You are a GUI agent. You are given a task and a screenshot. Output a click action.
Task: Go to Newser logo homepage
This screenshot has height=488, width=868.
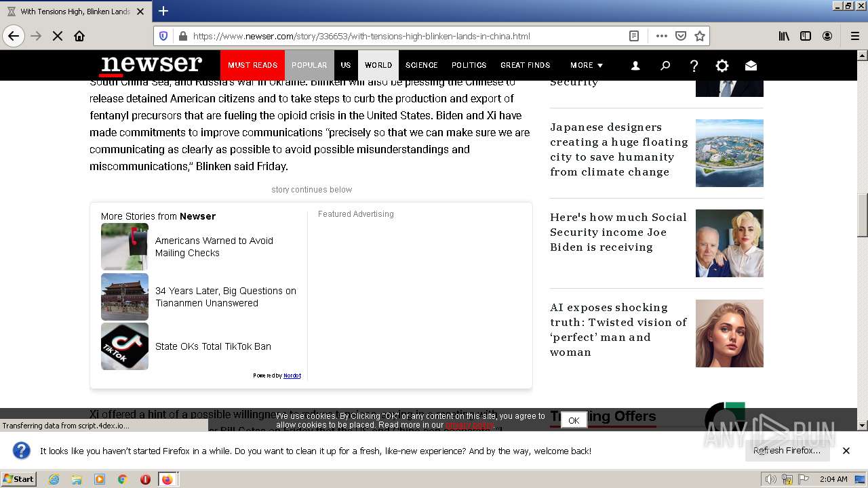(151, 65)
